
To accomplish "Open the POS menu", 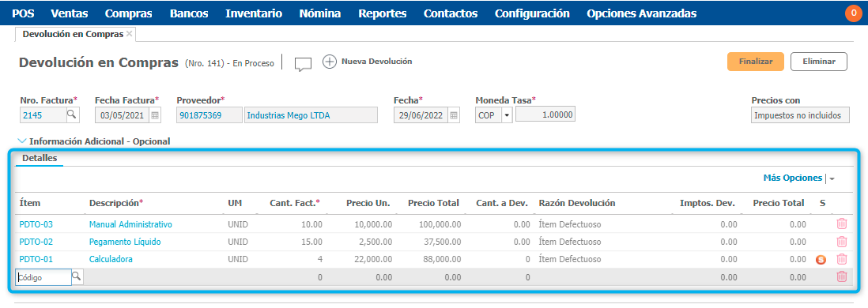I will 23,13.
